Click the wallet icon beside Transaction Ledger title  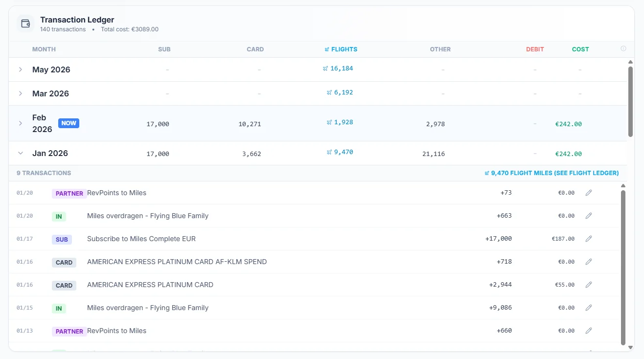[24, 23]
